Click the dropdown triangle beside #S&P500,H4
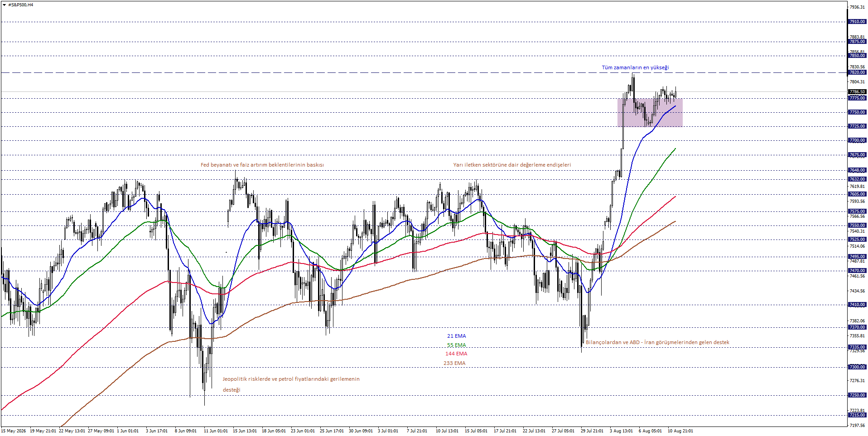The width and height of the screenshot is (868, 436). tap(4, 5)
